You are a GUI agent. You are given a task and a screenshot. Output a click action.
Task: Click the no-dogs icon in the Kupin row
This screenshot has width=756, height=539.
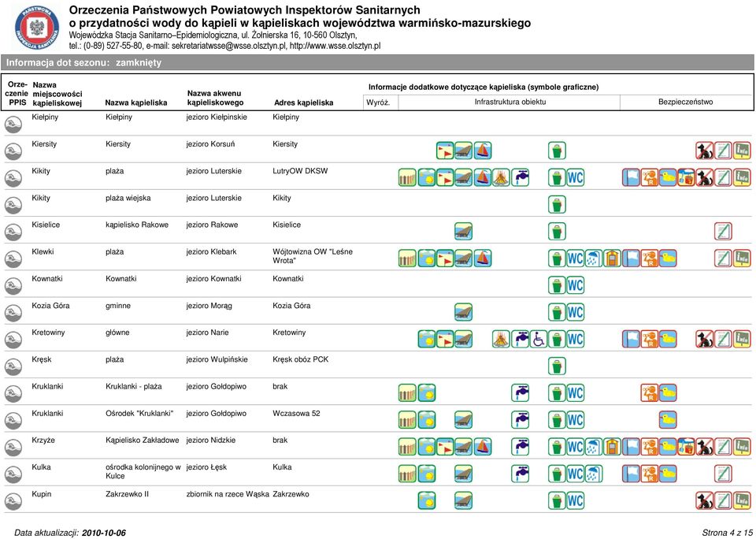tap(705, 501)
